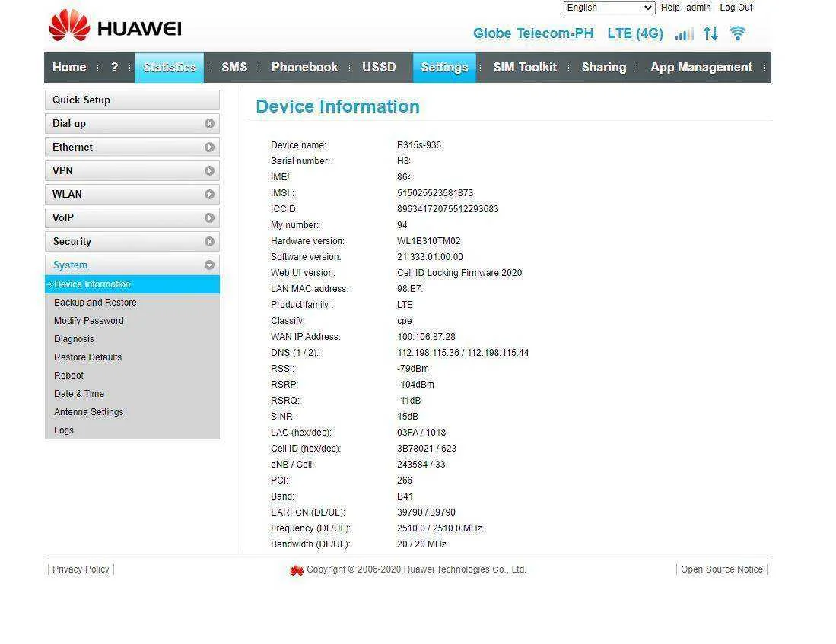Log Out of the router
The image size is (836, 644).
(x=736, y=8)
